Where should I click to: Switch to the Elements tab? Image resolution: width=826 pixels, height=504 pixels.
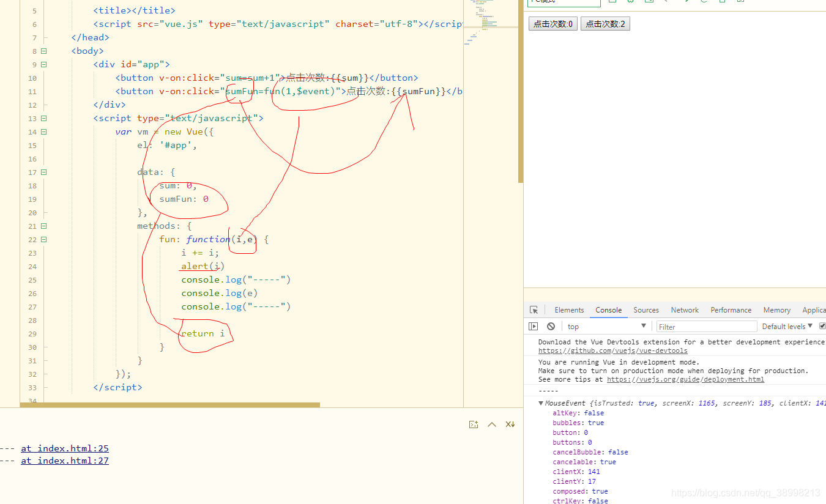pos(569,310)
